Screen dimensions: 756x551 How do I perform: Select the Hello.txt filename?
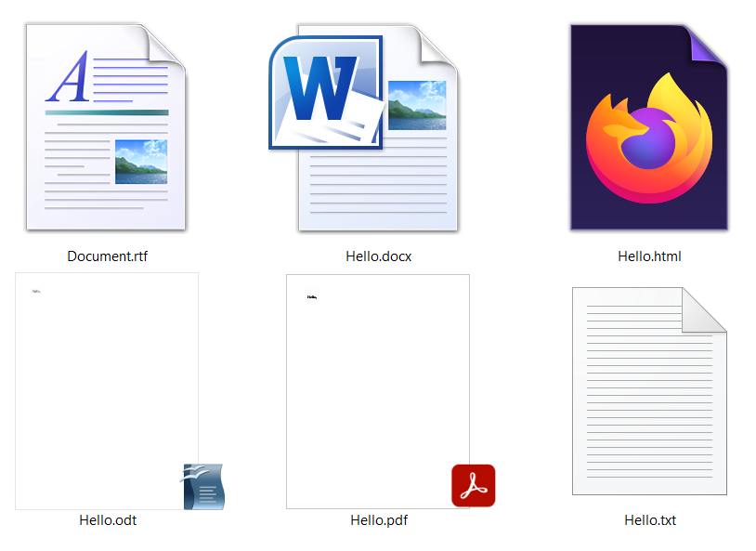click(x=648, y=520)
